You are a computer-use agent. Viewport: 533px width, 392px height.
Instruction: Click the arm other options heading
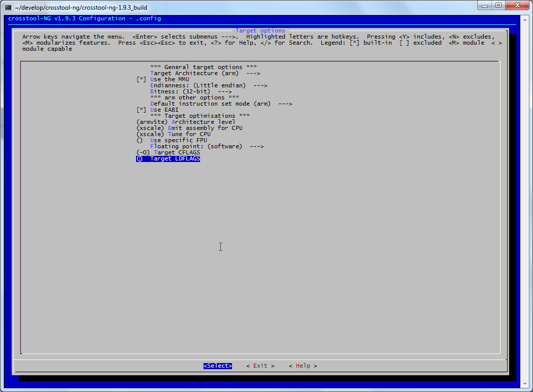click(194, 97)
